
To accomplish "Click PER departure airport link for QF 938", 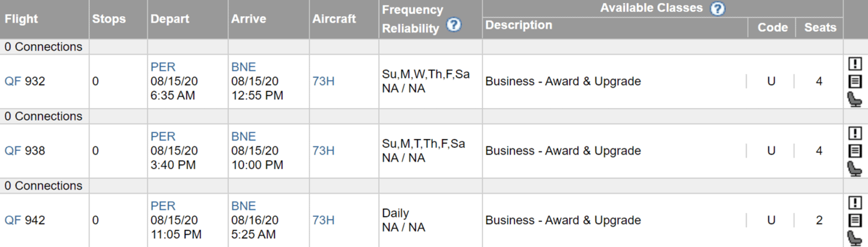I will [163, 136].
